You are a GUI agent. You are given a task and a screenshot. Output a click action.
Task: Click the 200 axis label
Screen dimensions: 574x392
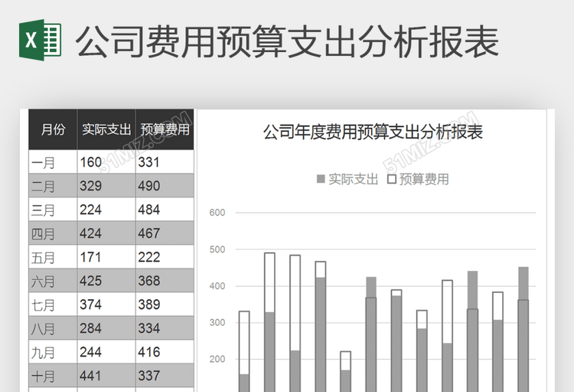point(217,359)
